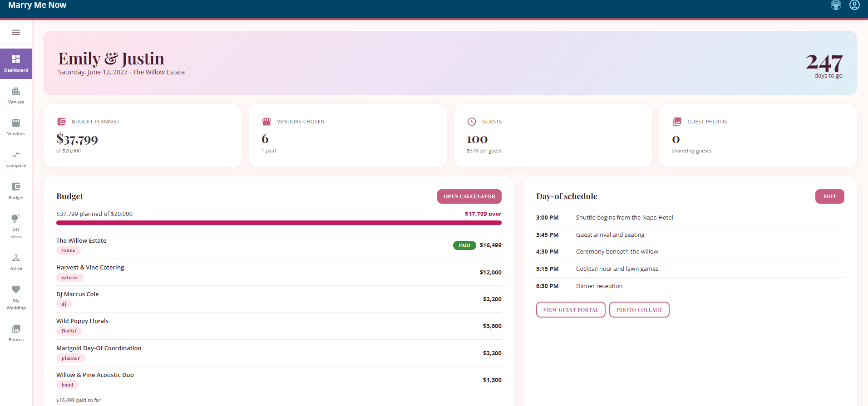Image resolution: width=868 pixels, height=406 pixels.
Task: View the guest portal
Action: [571, 310]
